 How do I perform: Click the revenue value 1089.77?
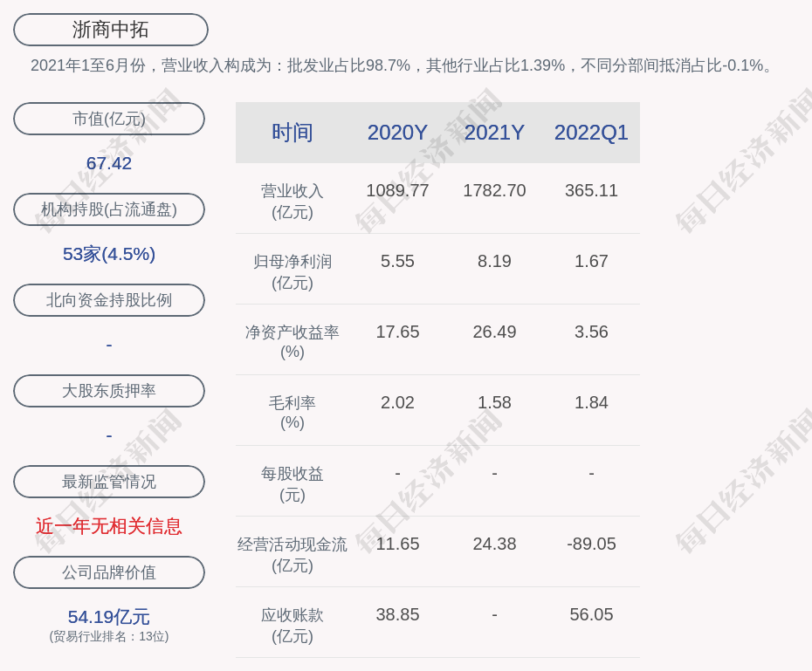pos(398,190)
